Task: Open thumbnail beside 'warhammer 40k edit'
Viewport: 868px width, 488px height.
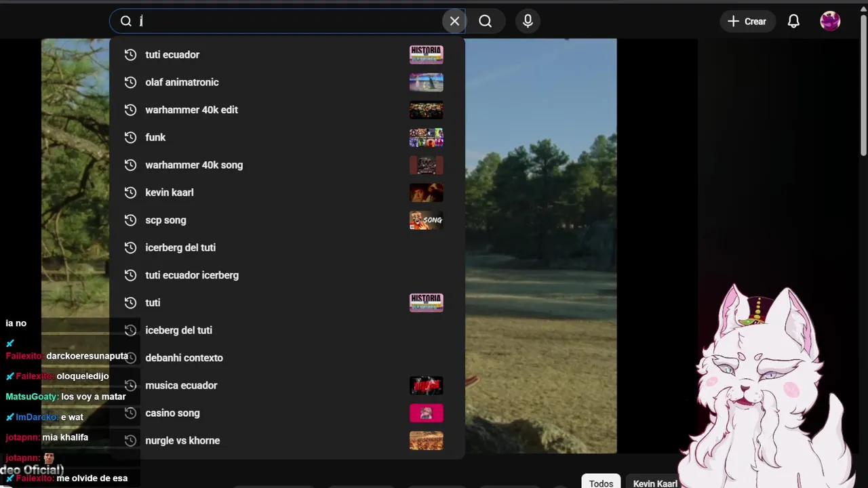Action: (427, 110)
